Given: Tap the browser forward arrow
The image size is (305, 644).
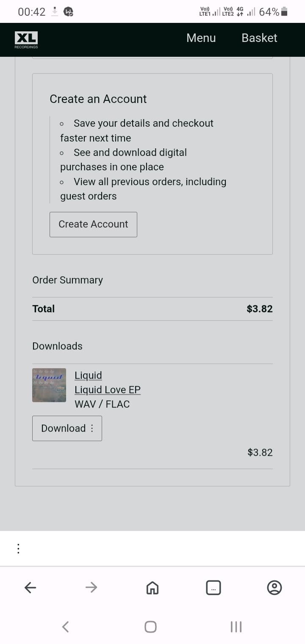Looking at the screenshot, I should click(91, 588).
